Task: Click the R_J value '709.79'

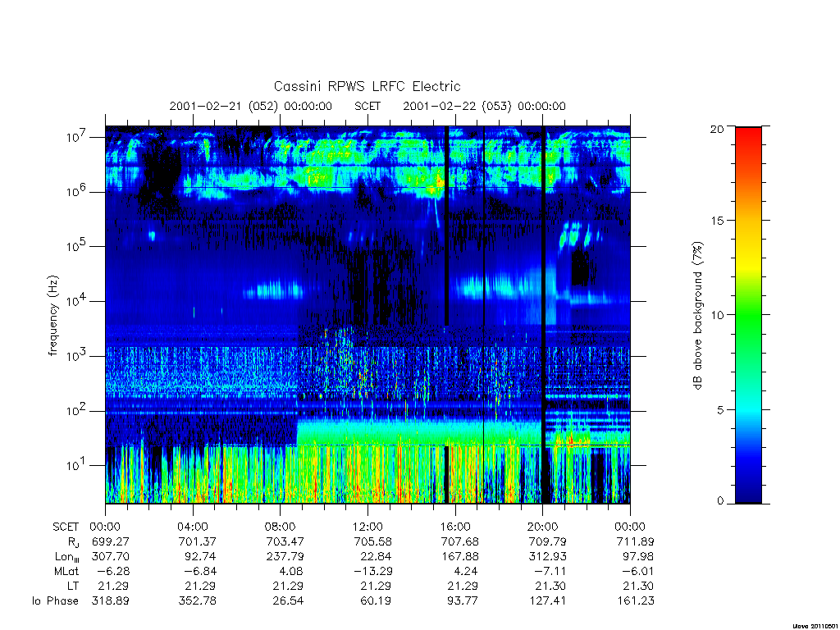Action: tap(547, 542)
